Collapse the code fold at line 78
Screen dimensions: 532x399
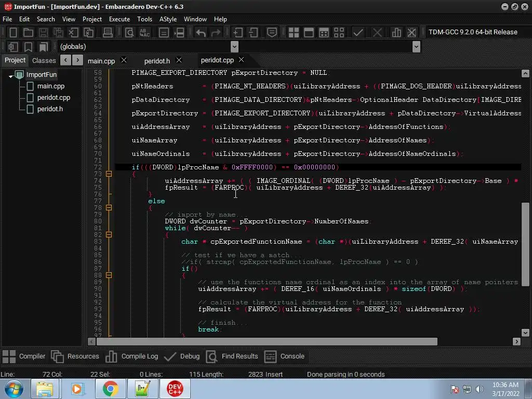tap(109, 207)
